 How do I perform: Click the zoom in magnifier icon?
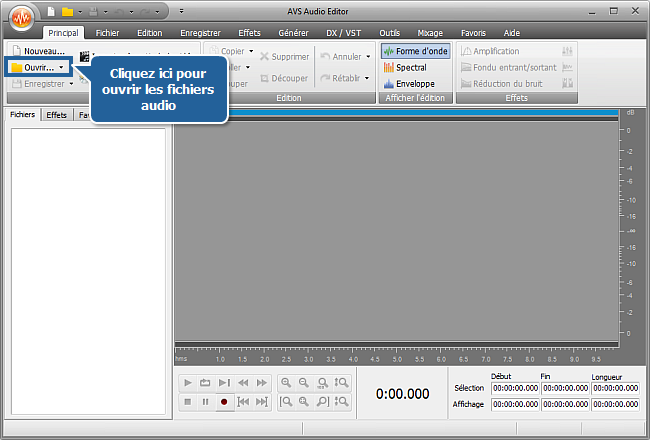[x=286, y=382]
